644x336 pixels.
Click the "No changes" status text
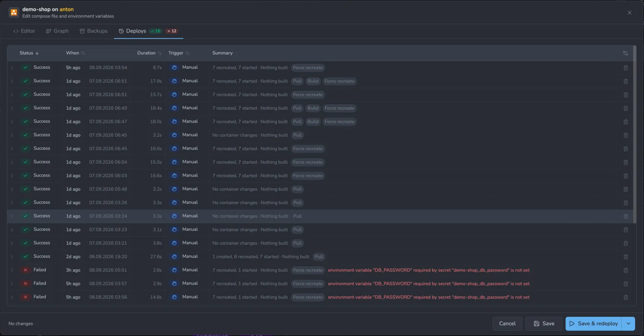coord(21,324)
